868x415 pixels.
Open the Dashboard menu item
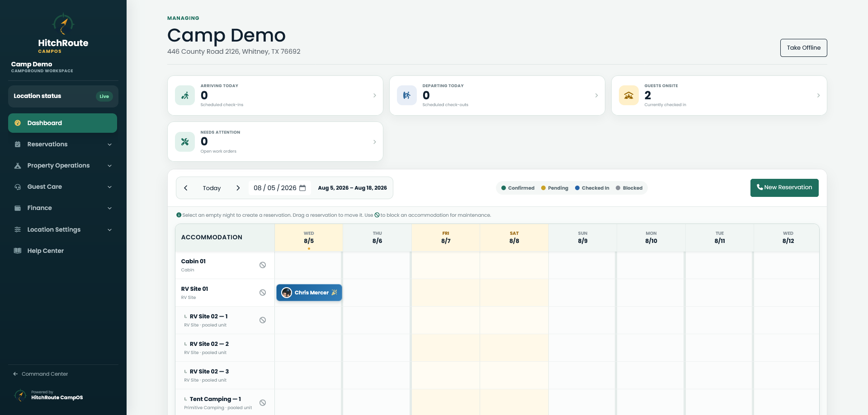pos(63,123)
